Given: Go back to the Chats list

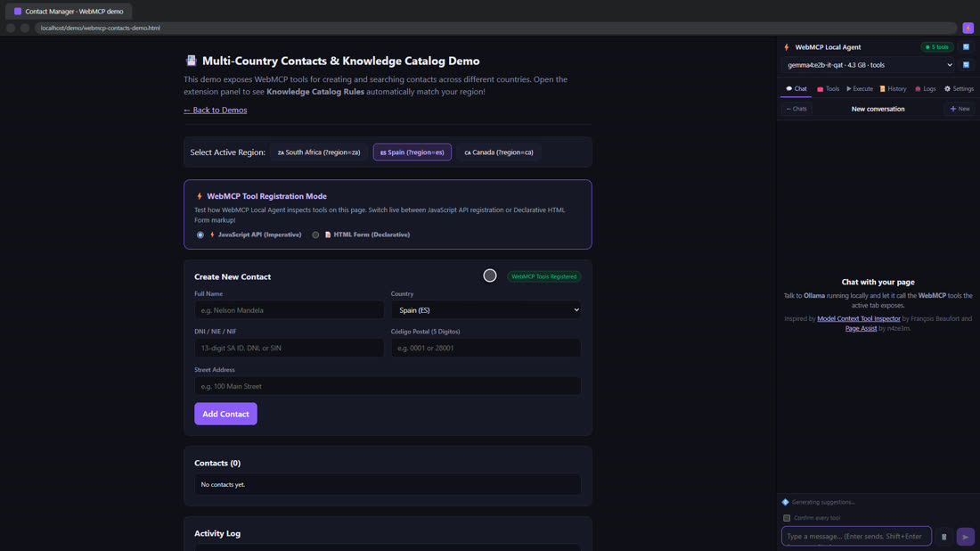Looking at the screenshot, I should 796,109.
